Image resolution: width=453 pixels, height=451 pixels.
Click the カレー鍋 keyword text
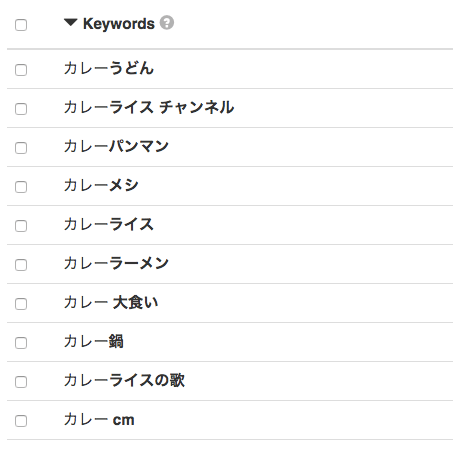(x=94, y=341)
